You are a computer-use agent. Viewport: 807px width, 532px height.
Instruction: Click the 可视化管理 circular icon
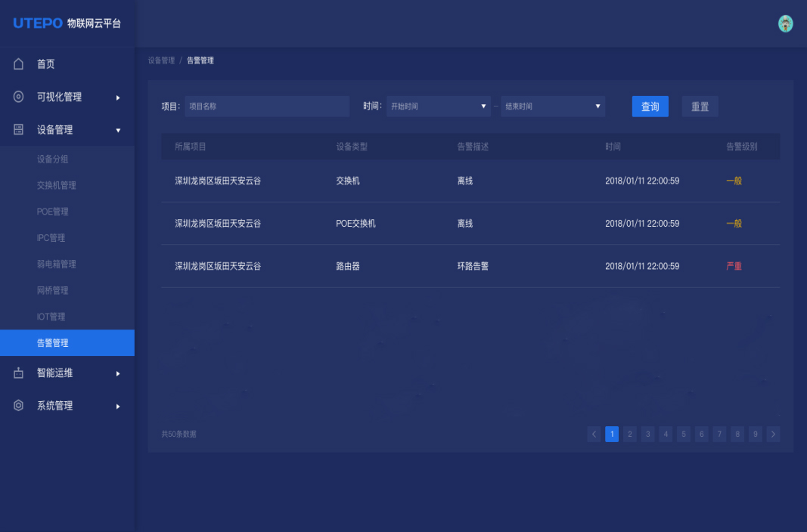(x=18, y=97)
